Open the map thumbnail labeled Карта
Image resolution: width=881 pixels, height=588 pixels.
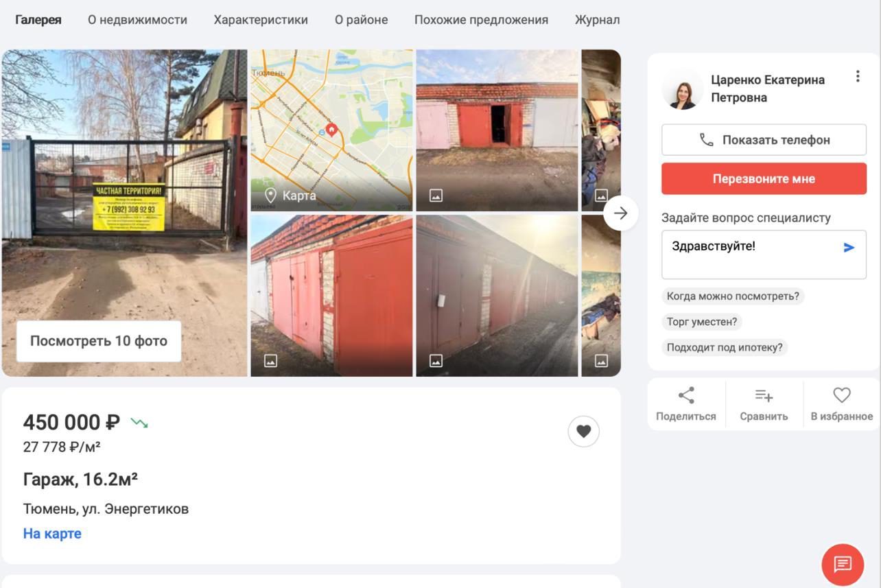pos(331,130)
